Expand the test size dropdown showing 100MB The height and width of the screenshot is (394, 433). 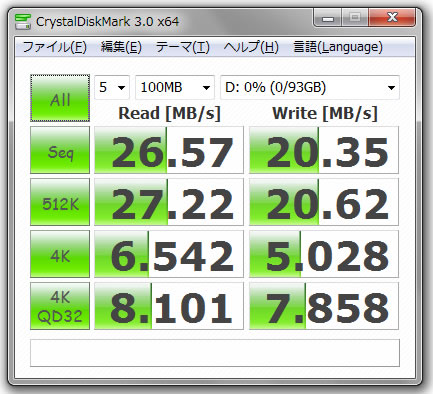175,87
